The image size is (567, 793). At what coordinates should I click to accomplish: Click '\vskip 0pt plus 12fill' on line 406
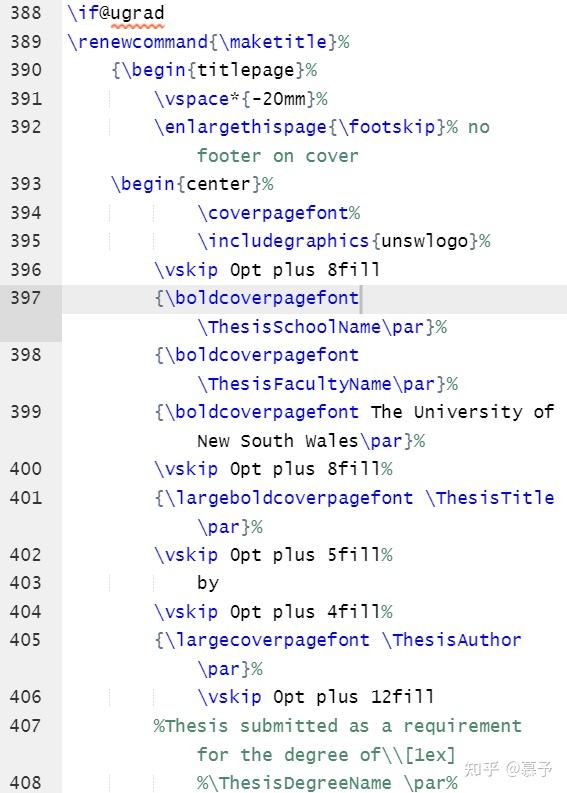316,697
